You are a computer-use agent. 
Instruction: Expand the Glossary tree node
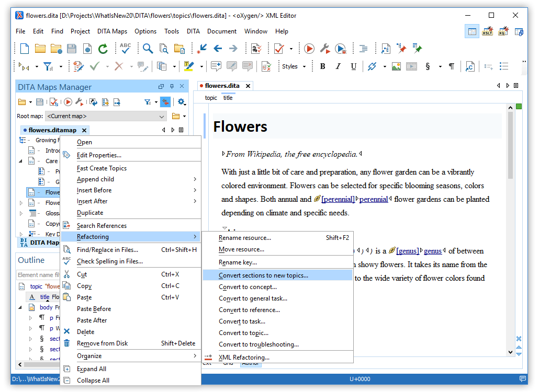(21, 213)
